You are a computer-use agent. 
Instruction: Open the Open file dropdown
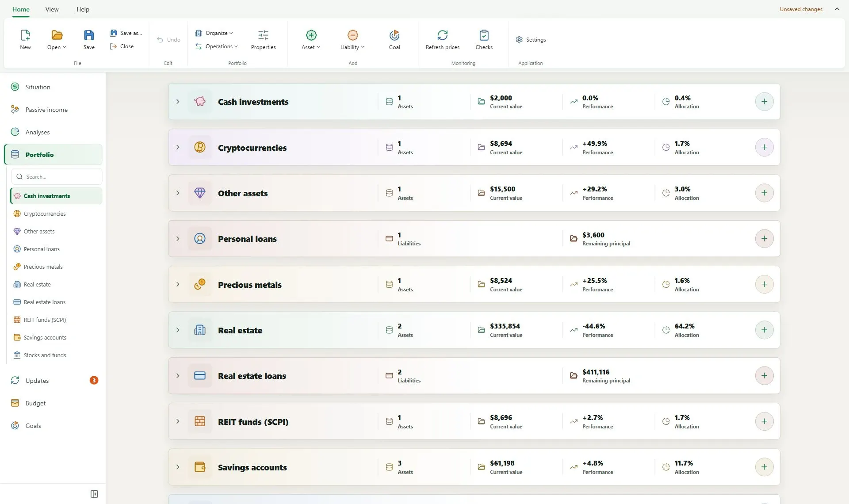coord(57,39)
